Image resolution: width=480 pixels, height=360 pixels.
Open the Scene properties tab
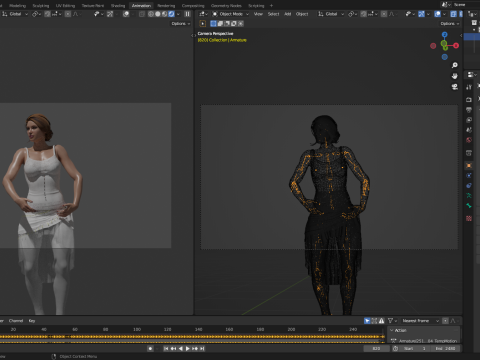point(469,130)
